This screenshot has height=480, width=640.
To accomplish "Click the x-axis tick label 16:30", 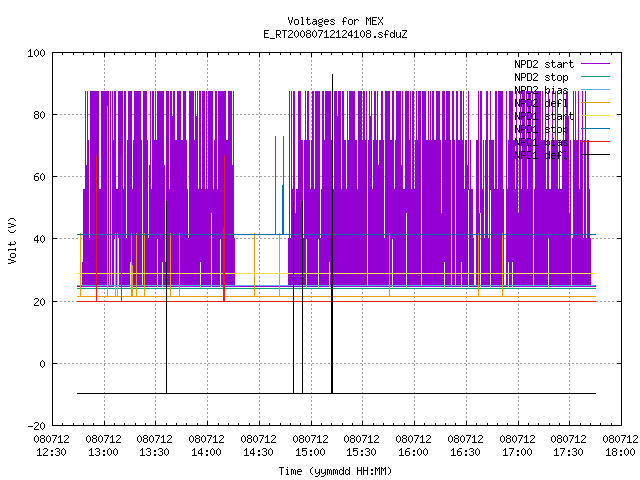I will 465,452.
